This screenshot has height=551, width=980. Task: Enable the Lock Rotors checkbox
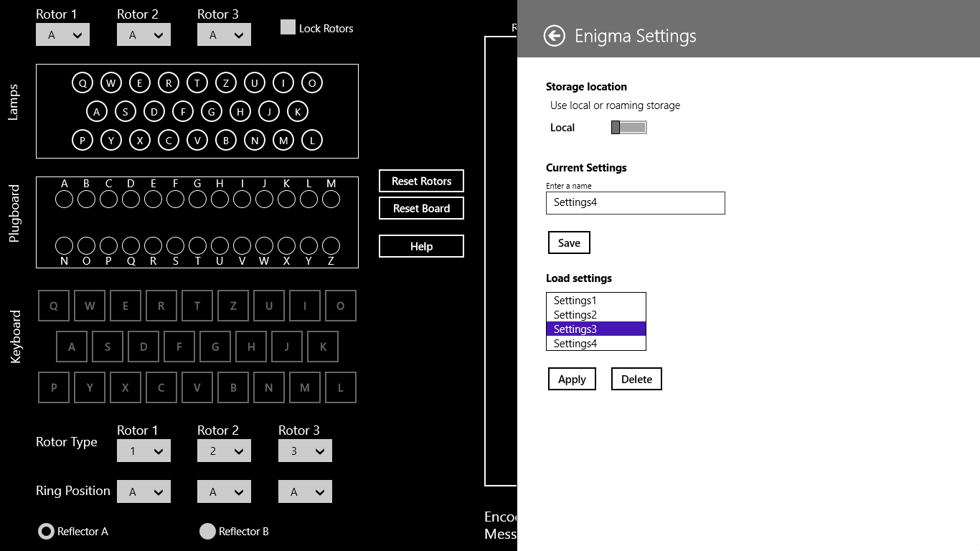pyautogui.click(x=288, y=27)
